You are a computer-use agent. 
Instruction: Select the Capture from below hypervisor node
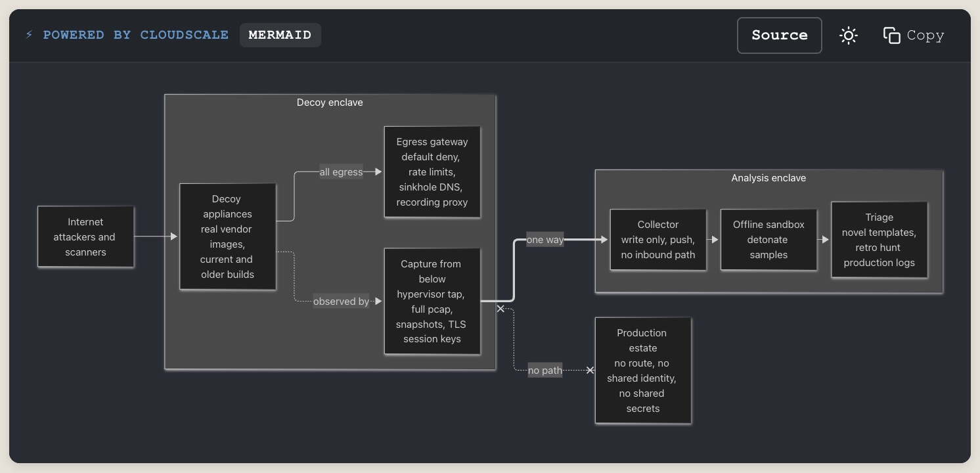coord(432,302)
